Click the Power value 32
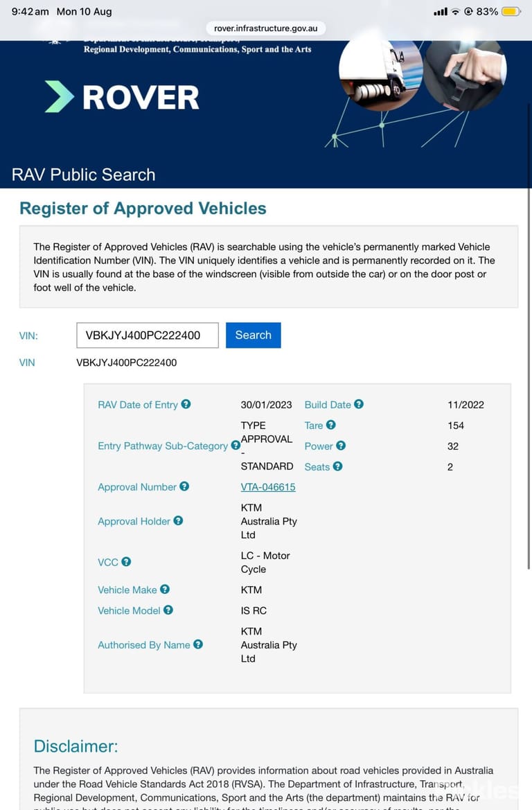The image size is (532, 810). click(453, 446)
